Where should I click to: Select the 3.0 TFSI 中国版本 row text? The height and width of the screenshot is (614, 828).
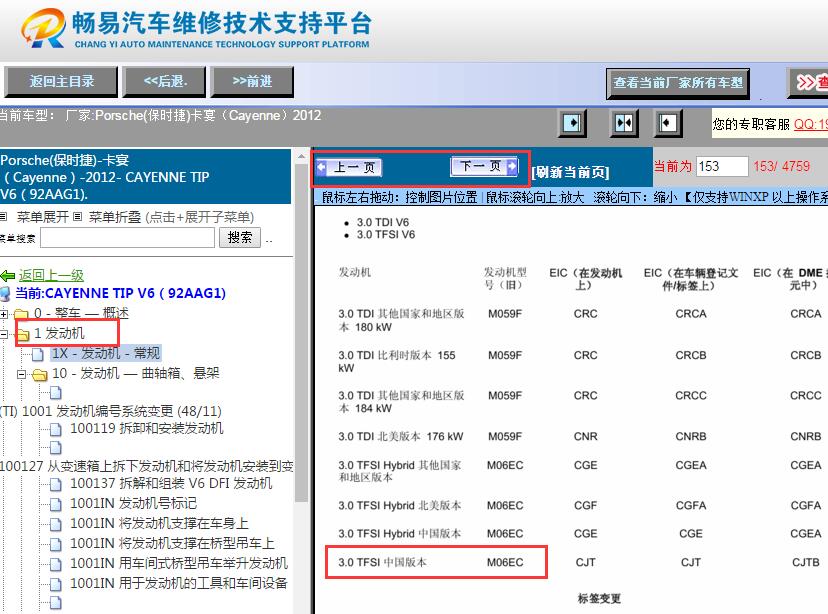[382, 562]
